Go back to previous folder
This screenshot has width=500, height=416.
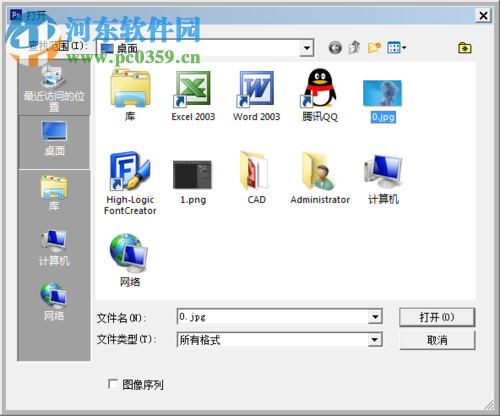[x=335, y=48]
